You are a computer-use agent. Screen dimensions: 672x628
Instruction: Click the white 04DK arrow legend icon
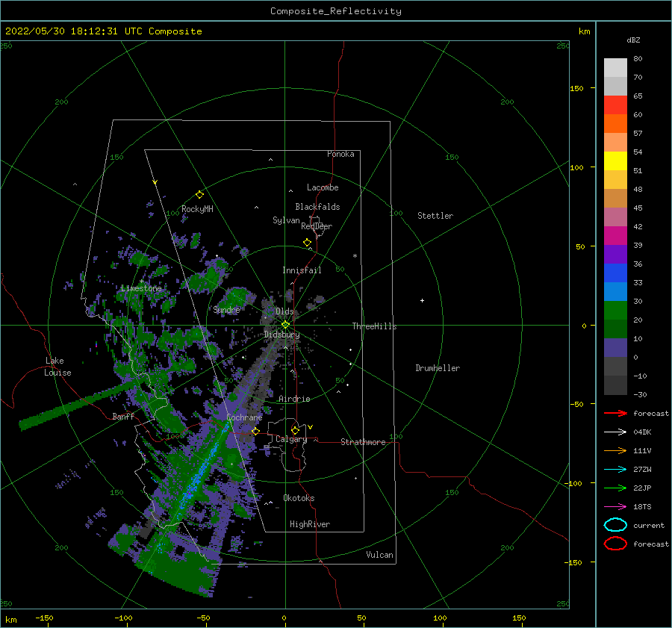point(615,432)
